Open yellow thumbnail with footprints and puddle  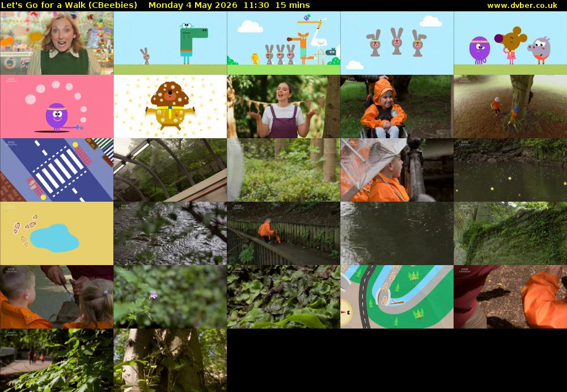[x=57, y=233]
